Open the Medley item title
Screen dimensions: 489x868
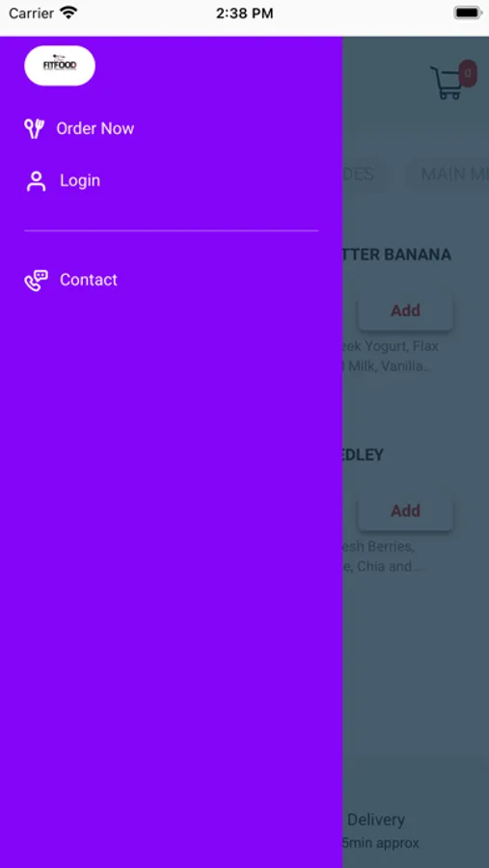(x=364, y=455)
